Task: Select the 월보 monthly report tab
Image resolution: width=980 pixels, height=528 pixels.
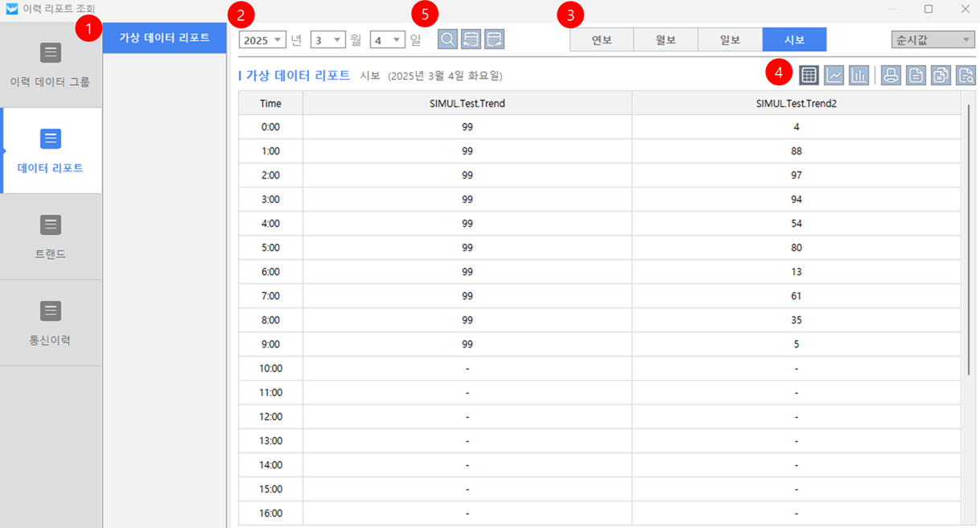Action: click(x=665, y=40)
